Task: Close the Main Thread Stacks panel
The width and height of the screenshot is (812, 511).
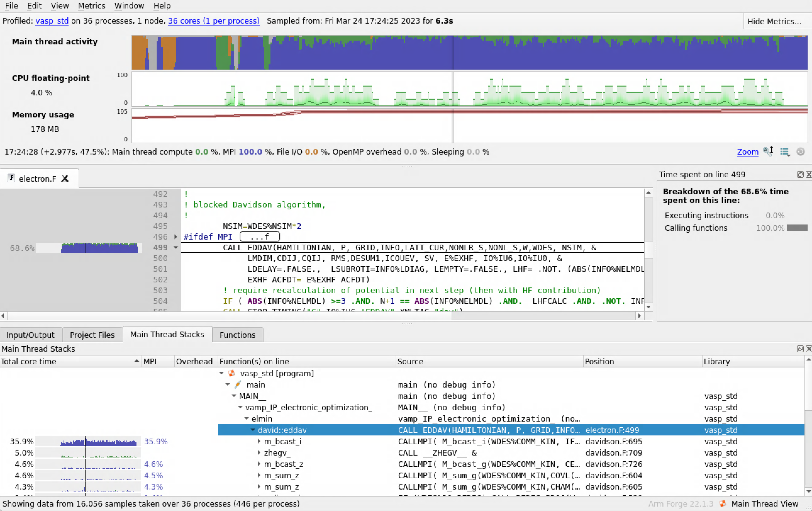Action: pyautogui.click(x=808, y=349)
